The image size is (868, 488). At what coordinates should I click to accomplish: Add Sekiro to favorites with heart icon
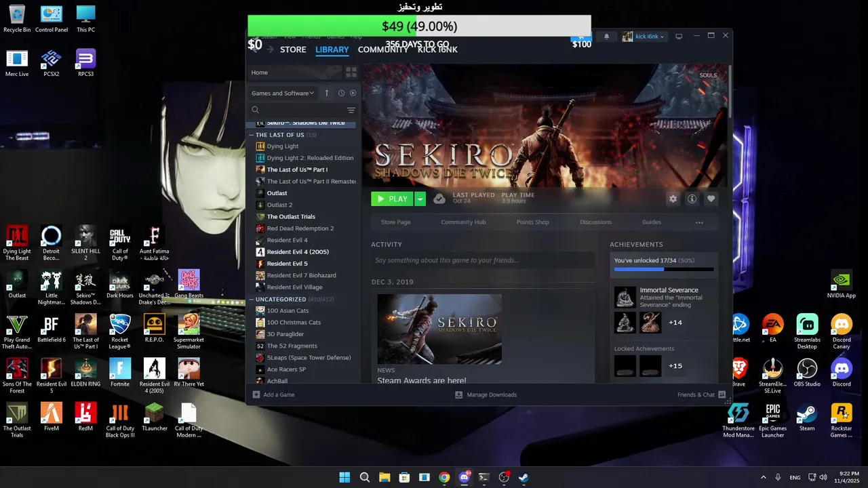[x=711, y=199]
